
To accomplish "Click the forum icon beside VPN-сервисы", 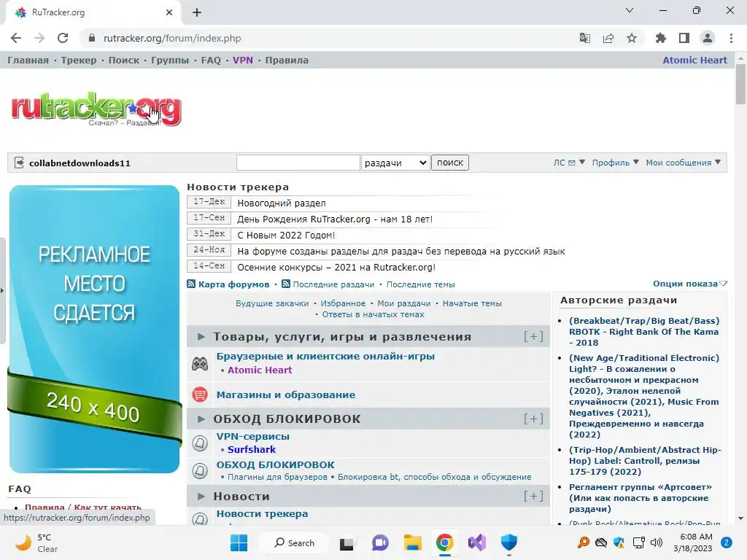I will pos(200,443).
